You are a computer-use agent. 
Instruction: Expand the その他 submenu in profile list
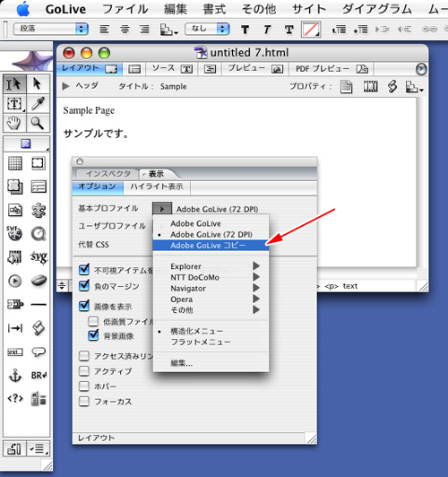tap(211, 310)
